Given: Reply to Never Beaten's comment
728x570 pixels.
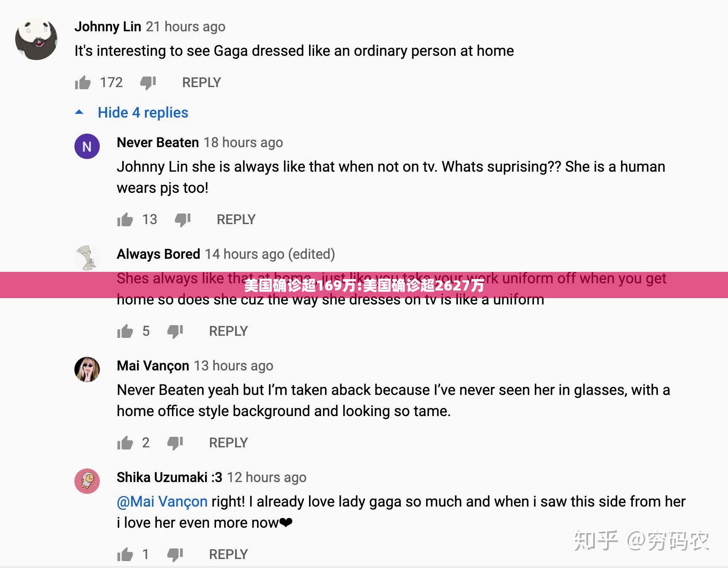Looking at the screenshot, I should 236,219.
